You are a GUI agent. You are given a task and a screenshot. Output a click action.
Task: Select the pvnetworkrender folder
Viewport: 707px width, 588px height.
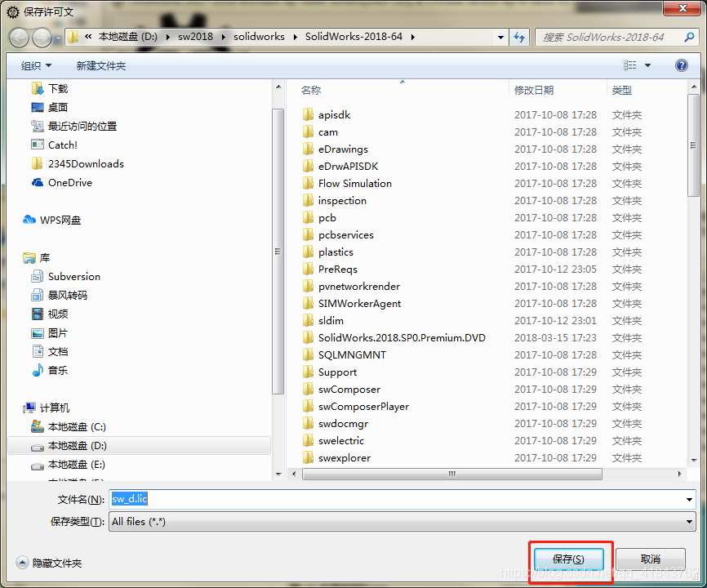coord(351,287)
